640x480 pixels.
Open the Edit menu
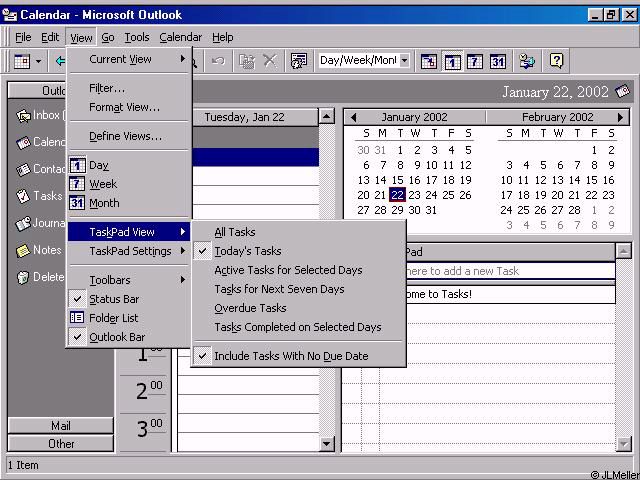coord(50,38)
